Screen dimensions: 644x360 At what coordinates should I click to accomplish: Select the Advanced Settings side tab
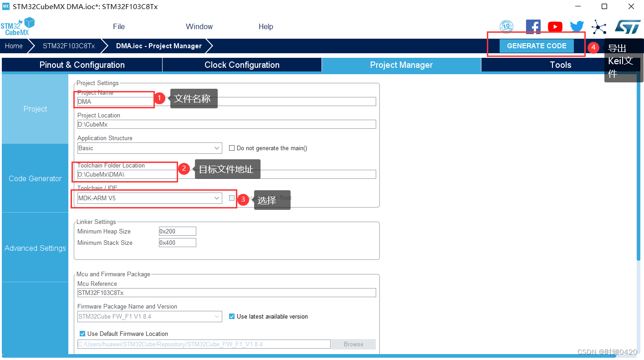pyautogui.click(x=35, y=248)
